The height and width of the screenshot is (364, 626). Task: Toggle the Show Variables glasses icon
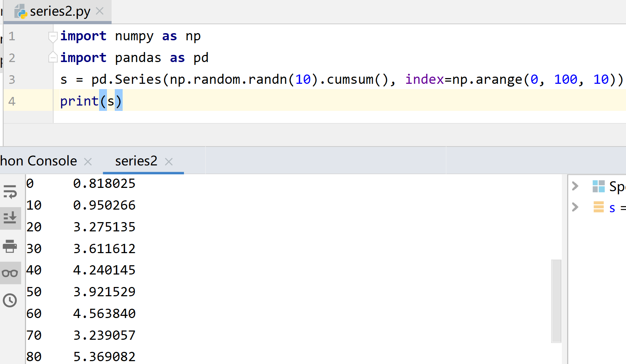pyautogui.click(x=11, y=273)
